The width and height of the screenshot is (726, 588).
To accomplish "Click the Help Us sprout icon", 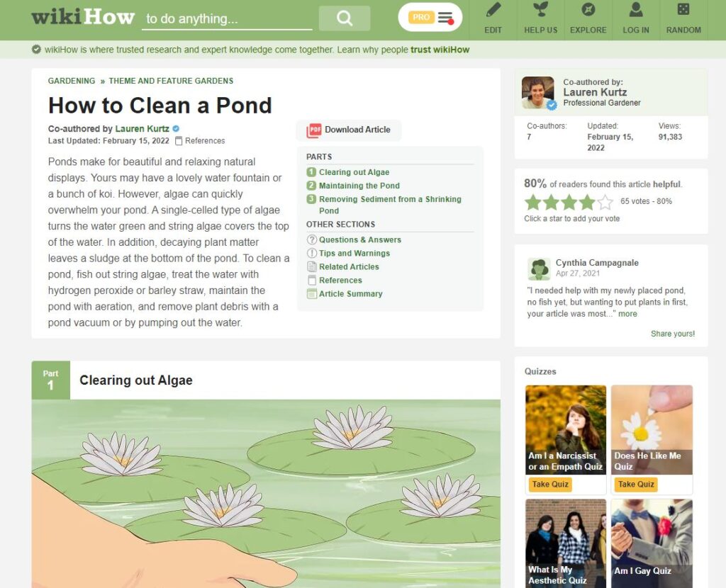I will tap(540, 9).
